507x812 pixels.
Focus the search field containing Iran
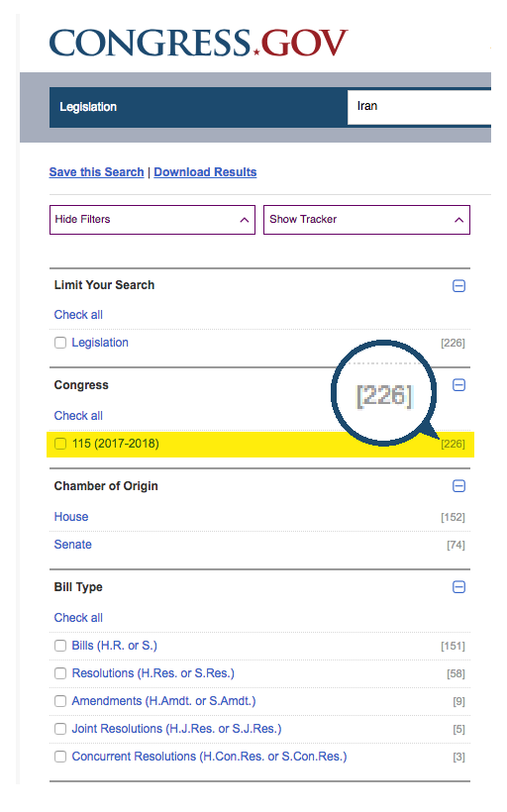[x=419, y=107]
